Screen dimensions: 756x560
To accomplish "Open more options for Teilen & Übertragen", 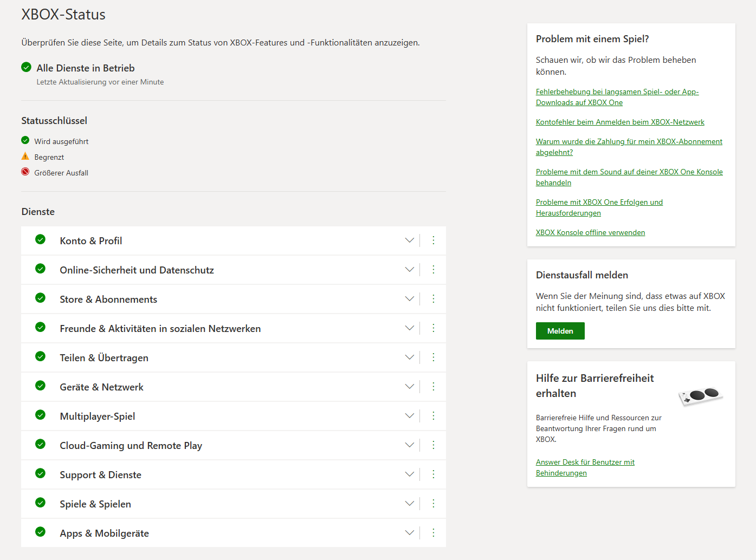I will tap(434, 357).
